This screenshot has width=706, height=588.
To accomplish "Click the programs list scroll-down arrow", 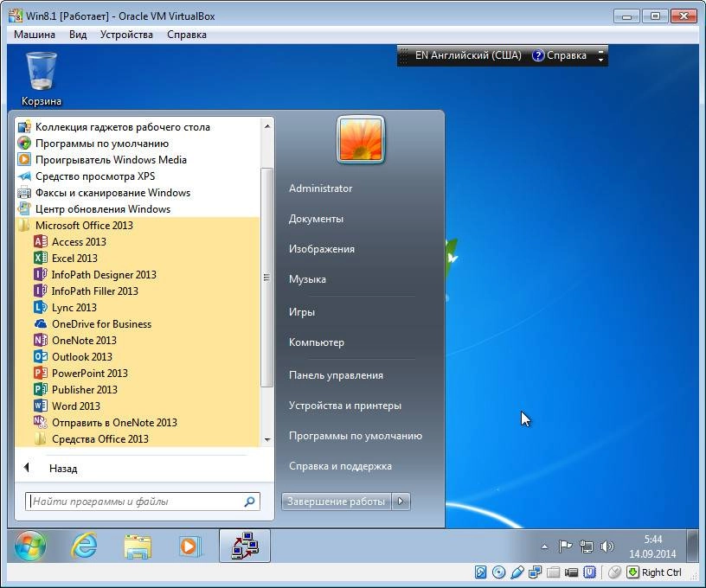I will 267,439.
